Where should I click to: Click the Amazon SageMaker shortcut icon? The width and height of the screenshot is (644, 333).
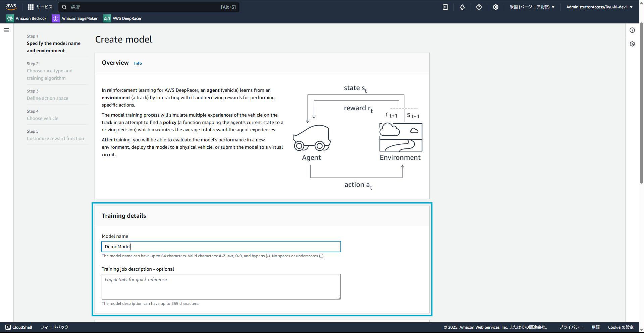pos(55,18)
